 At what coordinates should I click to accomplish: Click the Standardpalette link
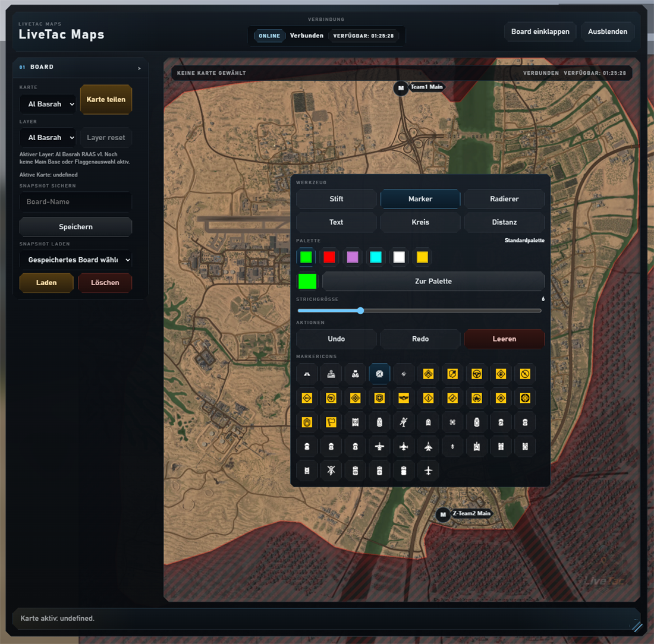click(524, 241)
